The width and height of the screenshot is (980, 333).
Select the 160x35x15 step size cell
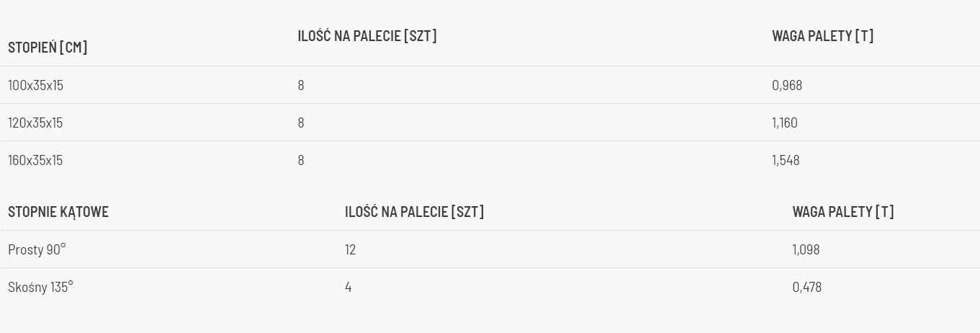35,160
